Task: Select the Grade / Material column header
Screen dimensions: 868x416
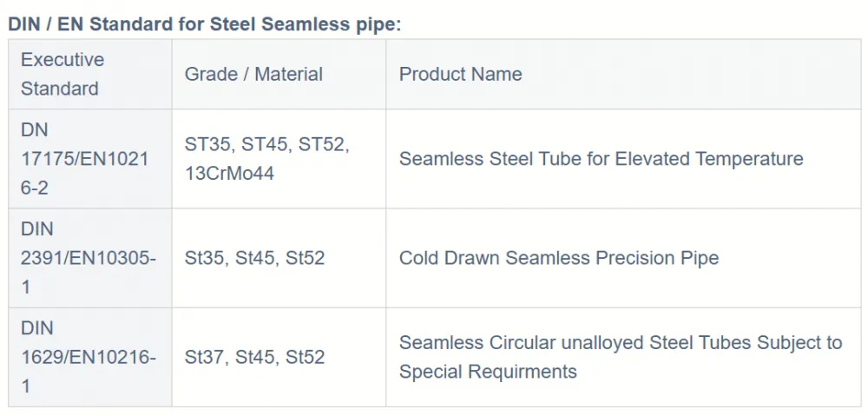Action: (279, 74)
